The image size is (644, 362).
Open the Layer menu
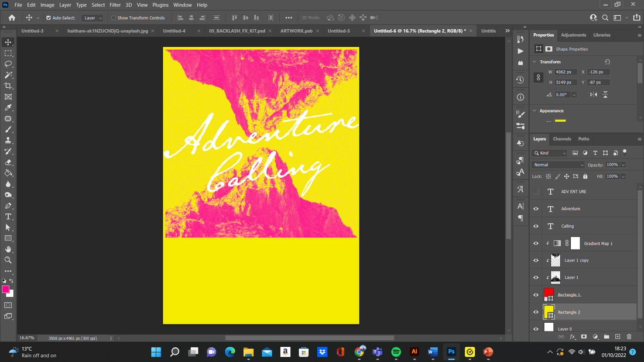(x=65, y=5)
